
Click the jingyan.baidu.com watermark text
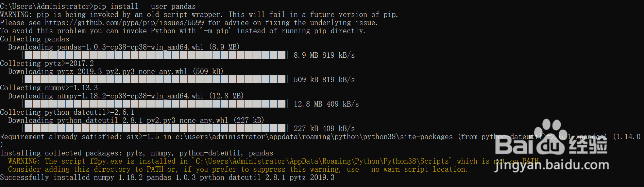[551, 165]
